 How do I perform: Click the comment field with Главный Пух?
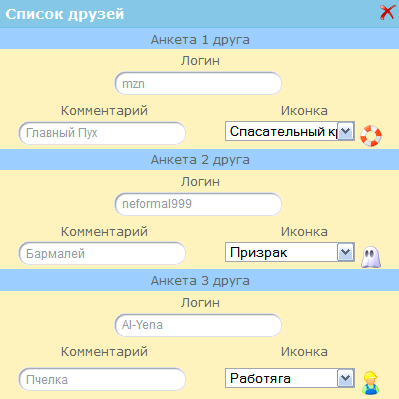[x=102, y=133]
